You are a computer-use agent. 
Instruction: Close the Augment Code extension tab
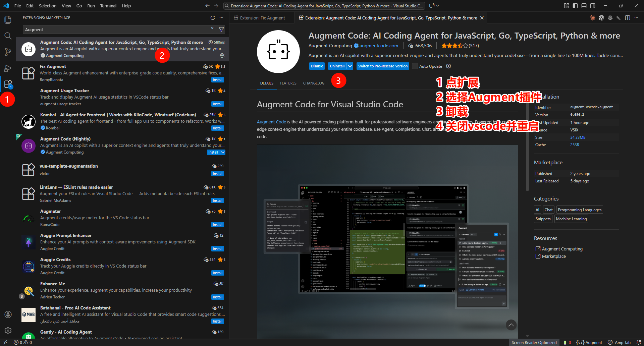pos(482,18)
